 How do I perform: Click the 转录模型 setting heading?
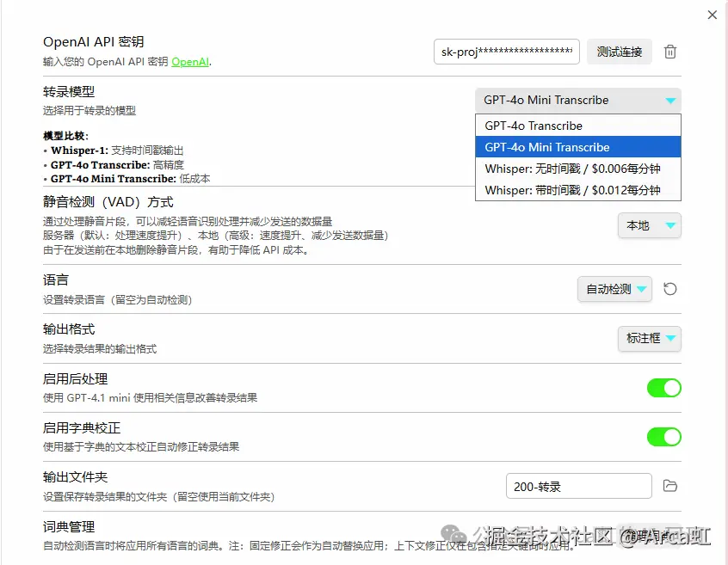(69, 92)
